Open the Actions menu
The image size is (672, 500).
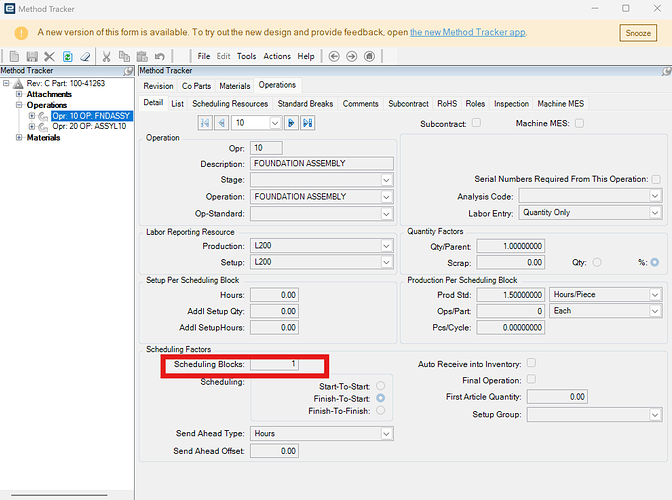[277, 56]
